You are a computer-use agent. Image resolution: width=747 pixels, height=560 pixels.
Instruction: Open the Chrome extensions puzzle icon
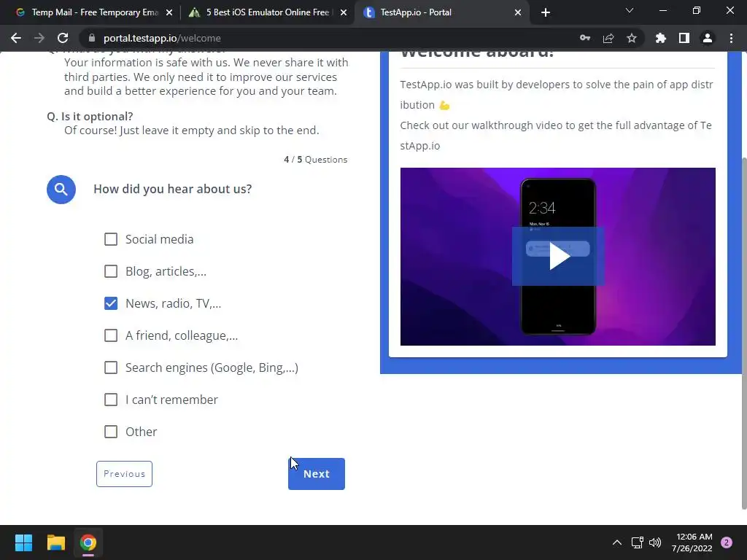coord(661,38)
